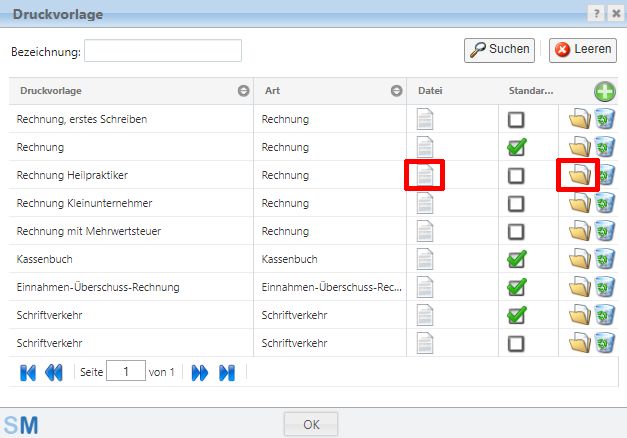Open the Art column header dropdown

pos(396,91)
